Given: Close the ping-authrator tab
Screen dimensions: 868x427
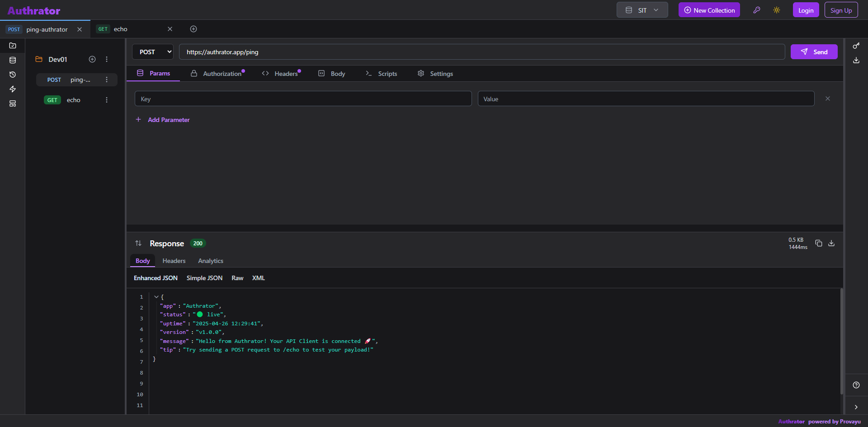Looking at the screenshot, I should click(x=80, y=29).
